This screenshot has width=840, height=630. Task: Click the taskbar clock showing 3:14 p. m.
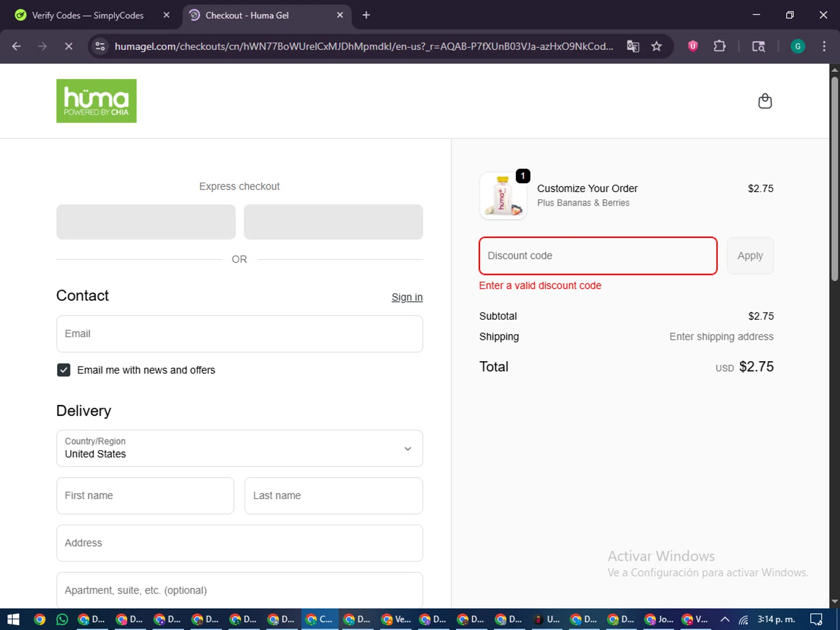(776, 619)
